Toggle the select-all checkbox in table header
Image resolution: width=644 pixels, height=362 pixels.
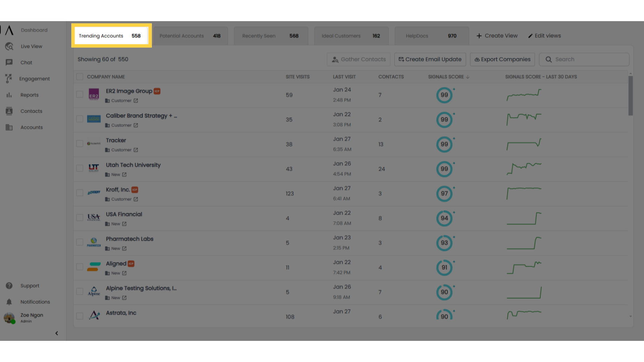coord(79,77)
